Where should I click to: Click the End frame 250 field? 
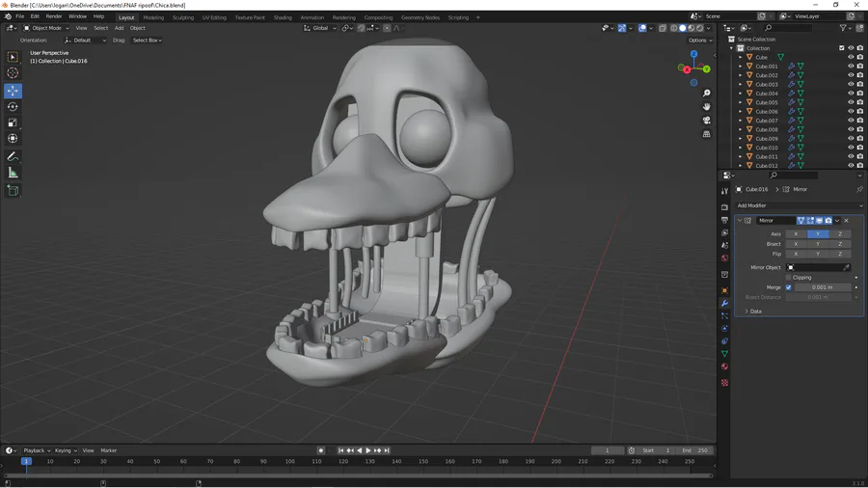[x=695, y=451]
